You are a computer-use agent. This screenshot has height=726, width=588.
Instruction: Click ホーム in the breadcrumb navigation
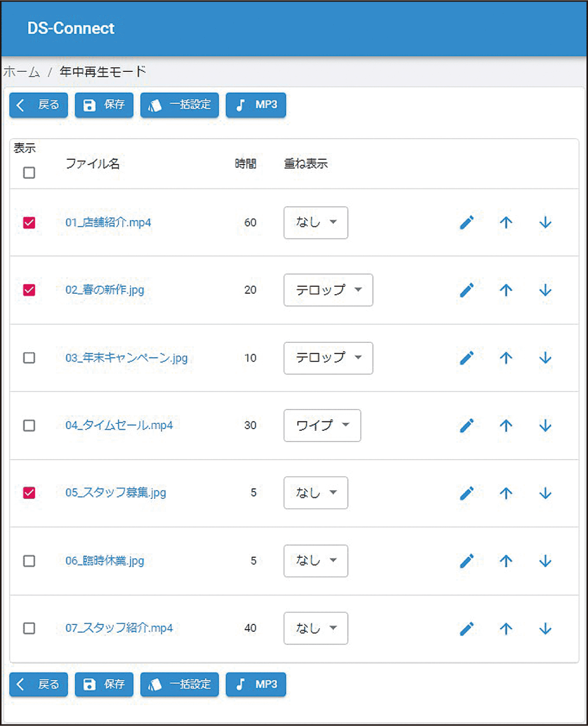pos(22,72)
